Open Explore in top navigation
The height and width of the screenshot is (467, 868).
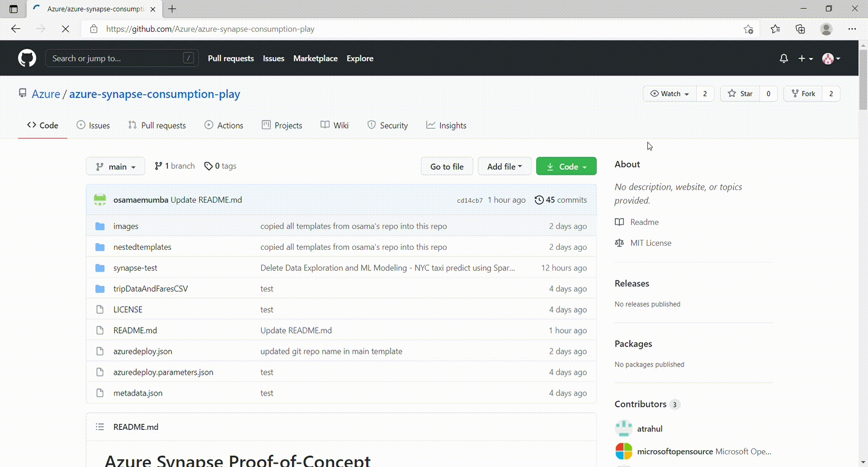(x=360, y=58)
